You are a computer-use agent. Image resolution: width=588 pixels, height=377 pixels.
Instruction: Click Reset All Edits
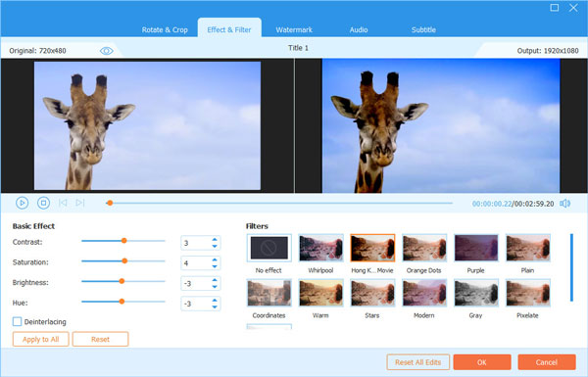[418, 362]
